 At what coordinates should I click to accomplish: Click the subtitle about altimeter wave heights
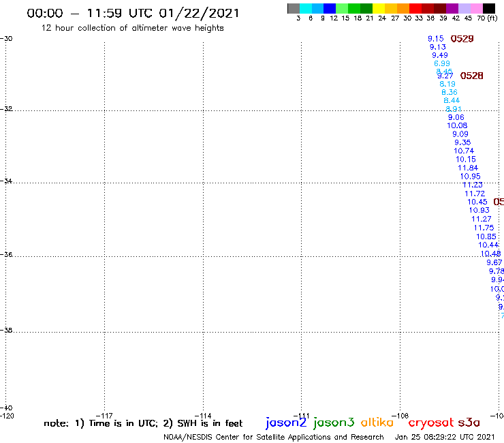[132, 29]
